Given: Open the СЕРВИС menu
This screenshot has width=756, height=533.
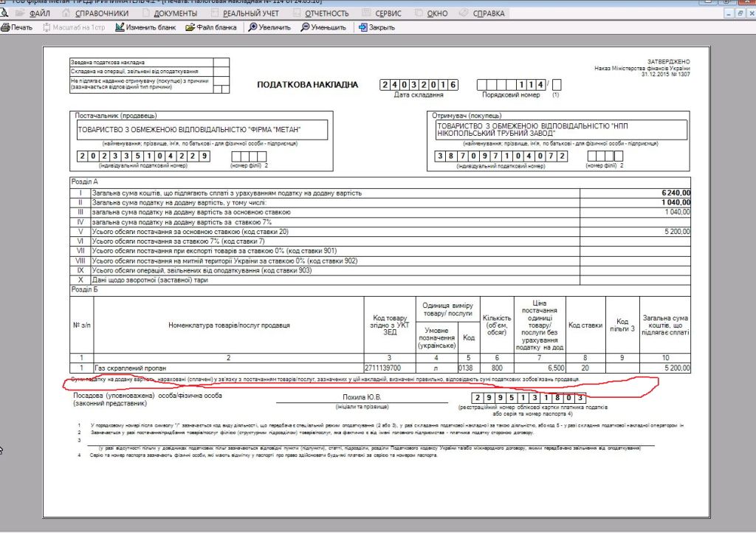Looking at the screenshot, I should tap(388, 13).
